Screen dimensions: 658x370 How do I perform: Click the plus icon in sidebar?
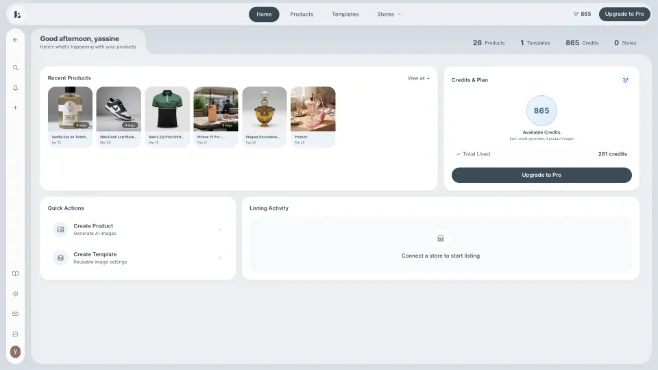point(16,108)
